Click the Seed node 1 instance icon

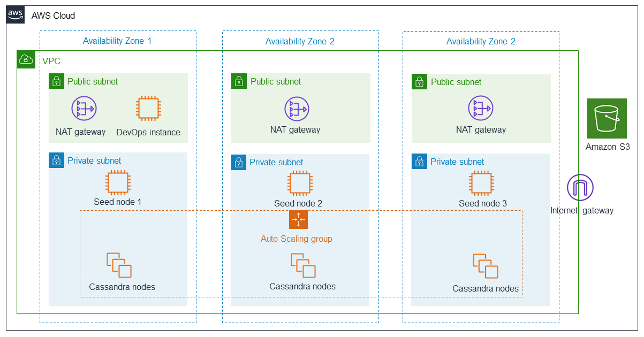(118, 182)
